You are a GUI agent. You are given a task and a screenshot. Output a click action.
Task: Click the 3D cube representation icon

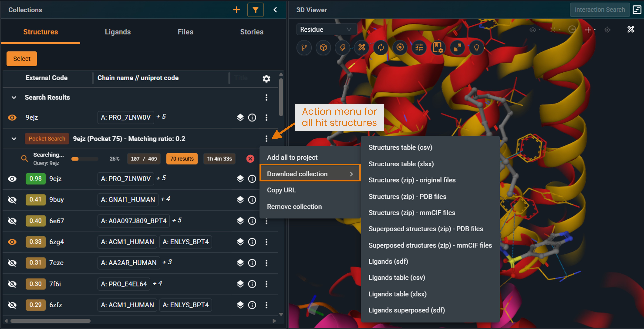click(x=323, y=48)
